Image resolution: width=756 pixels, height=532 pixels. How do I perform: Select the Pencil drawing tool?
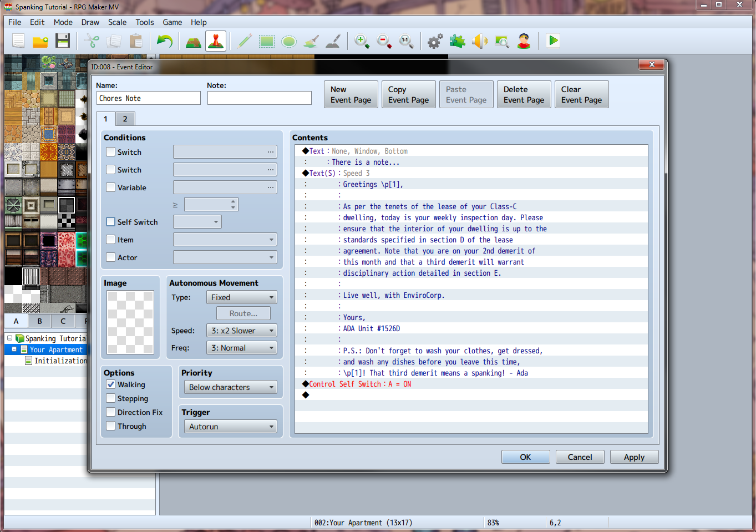pyautogui.click(x=245, y=41)
